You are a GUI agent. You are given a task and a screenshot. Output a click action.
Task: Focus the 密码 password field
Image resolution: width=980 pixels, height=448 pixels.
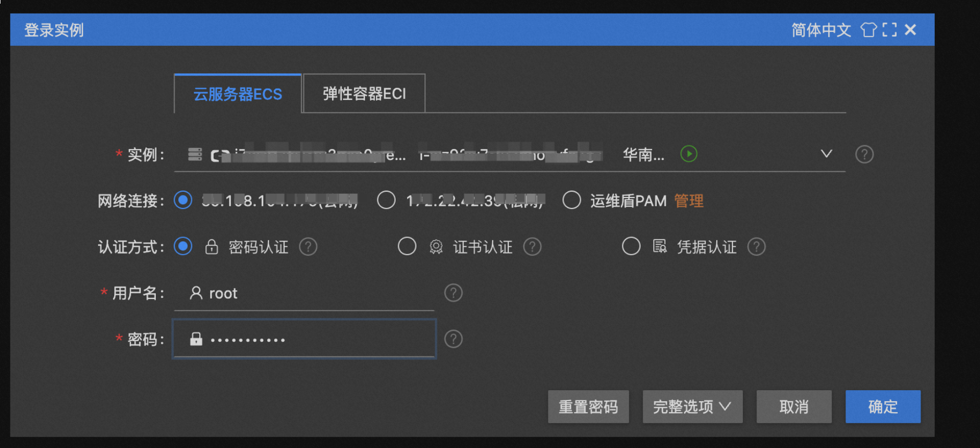[304, 339]
